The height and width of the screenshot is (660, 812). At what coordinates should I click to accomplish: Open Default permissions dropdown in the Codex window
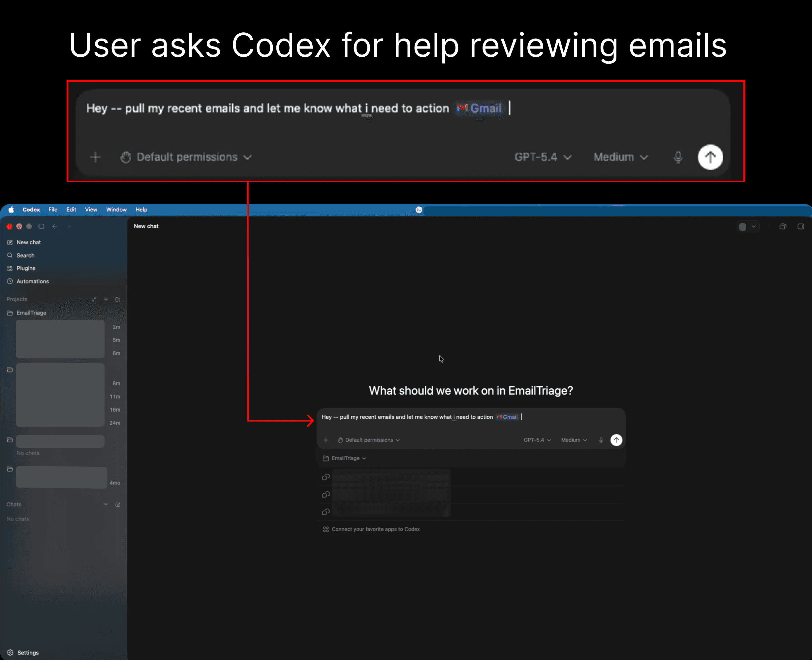(x=368, y=440)
